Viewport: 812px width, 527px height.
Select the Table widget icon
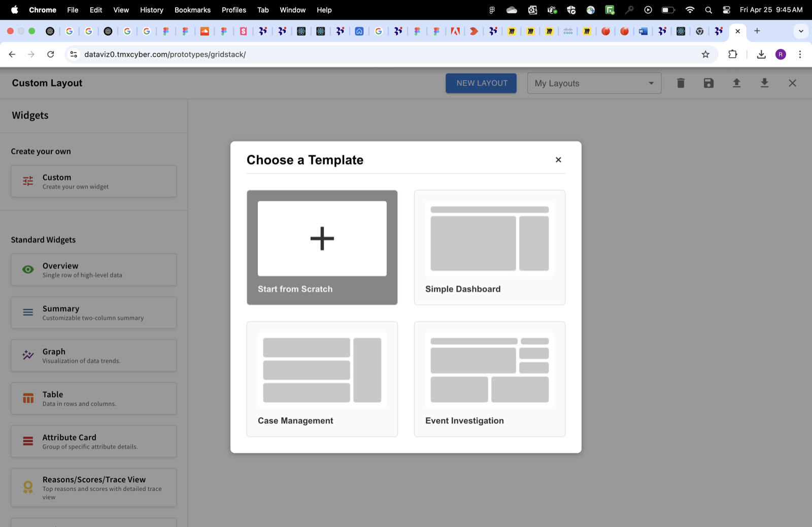[27, 398]
